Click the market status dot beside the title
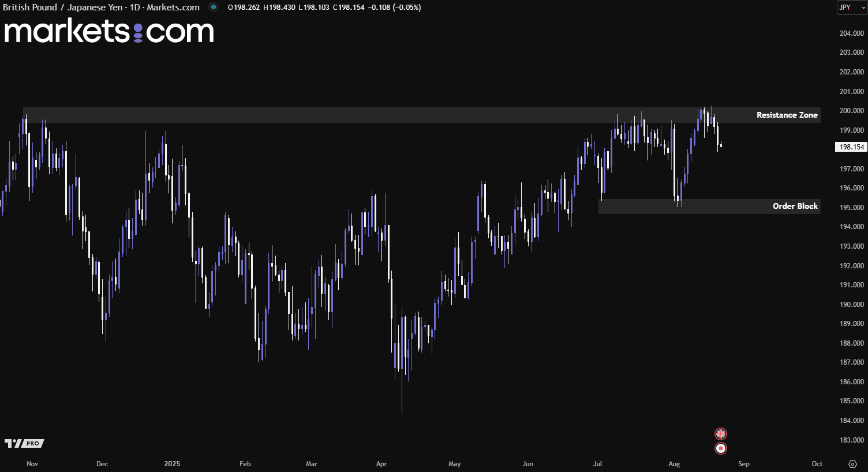 pyautogui.click(x=214, y=8)
